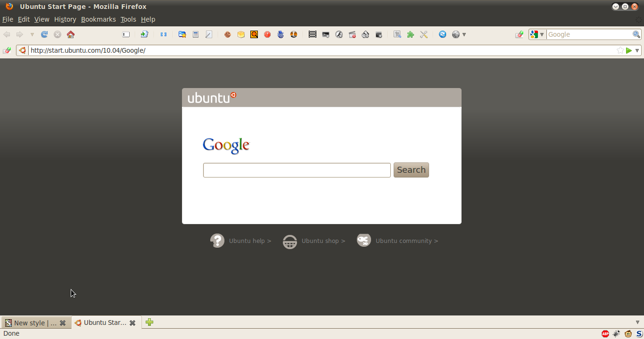Click the orange L round toolbar icon

[x=294, y=34]
